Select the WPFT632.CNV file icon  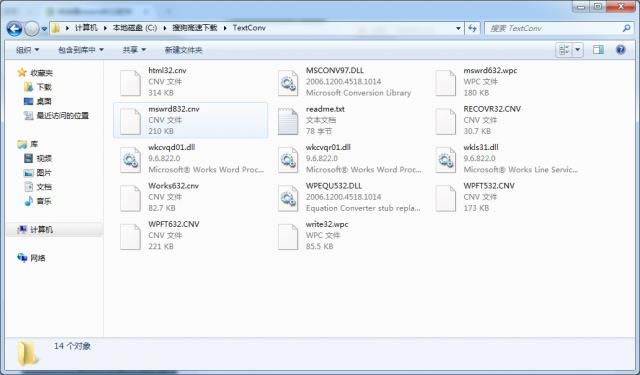coord(131,236)
